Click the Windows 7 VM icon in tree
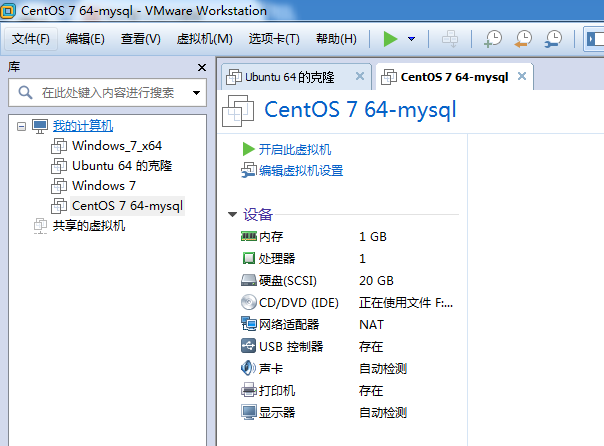 [x=59, y=186]
